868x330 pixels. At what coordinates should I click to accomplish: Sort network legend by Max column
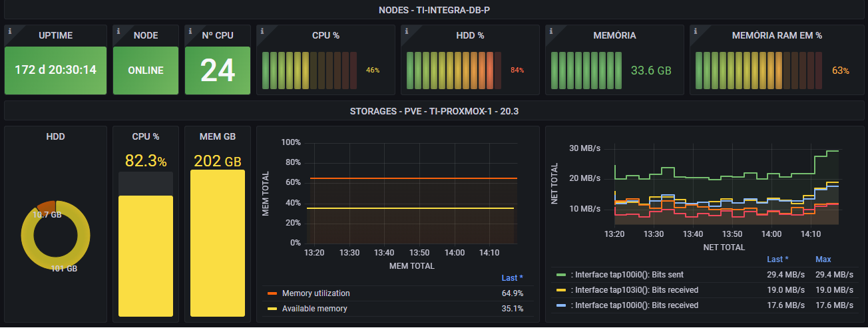(x=823, y=259)
